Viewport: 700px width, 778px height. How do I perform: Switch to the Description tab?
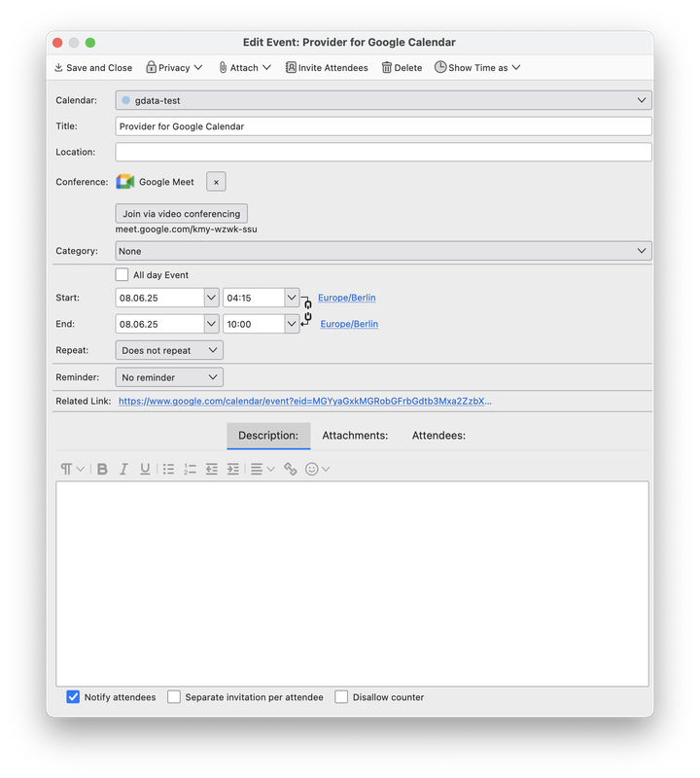tap(268, 435)
